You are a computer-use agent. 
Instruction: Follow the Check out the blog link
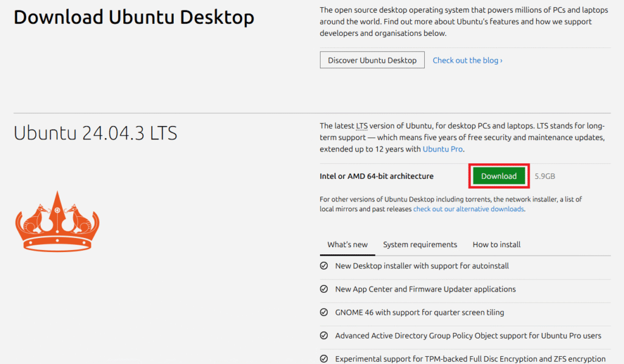467,60
